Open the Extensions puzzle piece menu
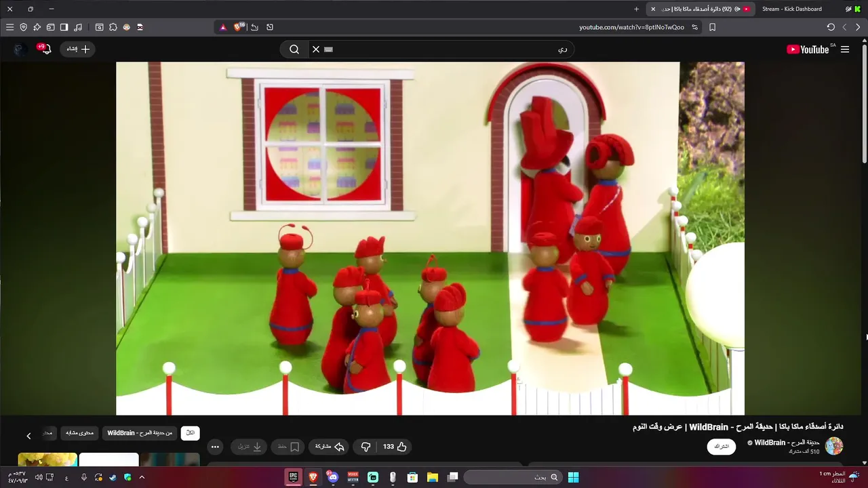The width and height of the screenshot is (868, 488). click(x=113, y=27)
